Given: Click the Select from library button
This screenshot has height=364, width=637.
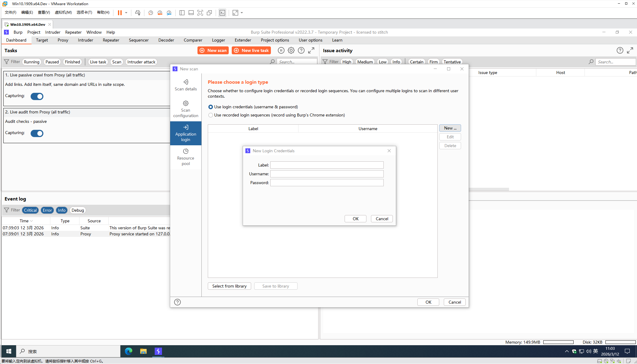Looking at the screenshot, I should pos(229,286).
